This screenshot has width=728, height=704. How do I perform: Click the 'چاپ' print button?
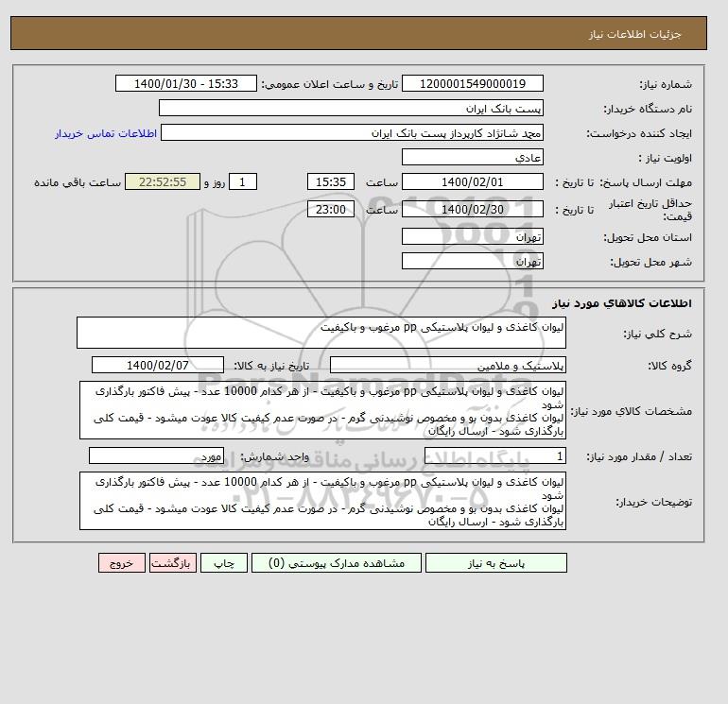point(224,562)
